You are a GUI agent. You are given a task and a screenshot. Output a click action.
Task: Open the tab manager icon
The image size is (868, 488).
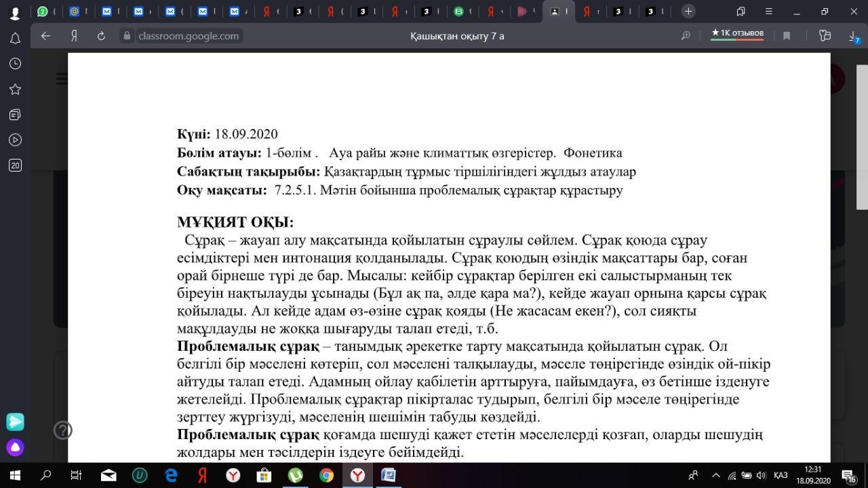(741, 12)
